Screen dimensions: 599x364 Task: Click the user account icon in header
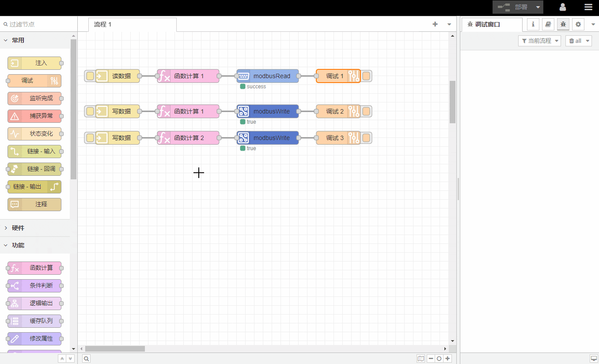(563, 7)
